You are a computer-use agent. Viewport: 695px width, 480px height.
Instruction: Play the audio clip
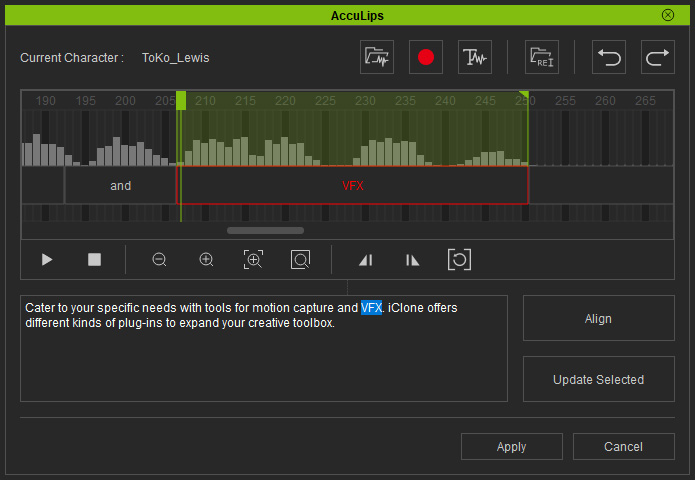(x=47, y=260)
